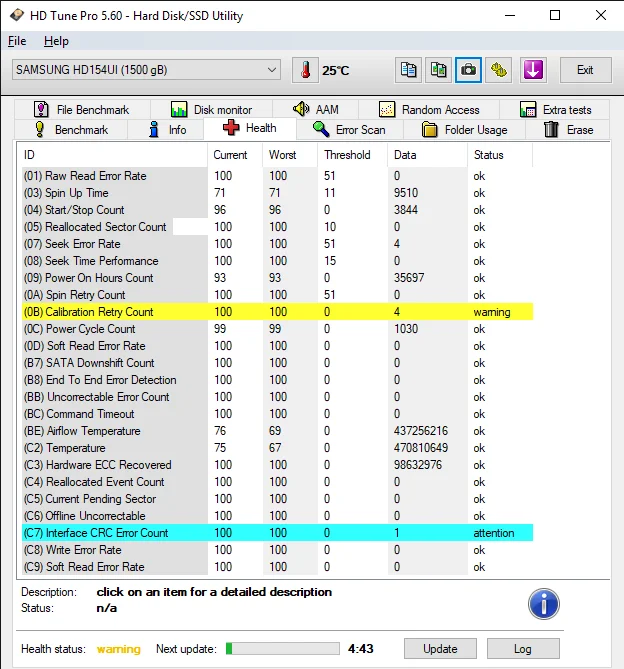
Task: Select the (07) Seek Error Rate row
Action: coord(277,244)
